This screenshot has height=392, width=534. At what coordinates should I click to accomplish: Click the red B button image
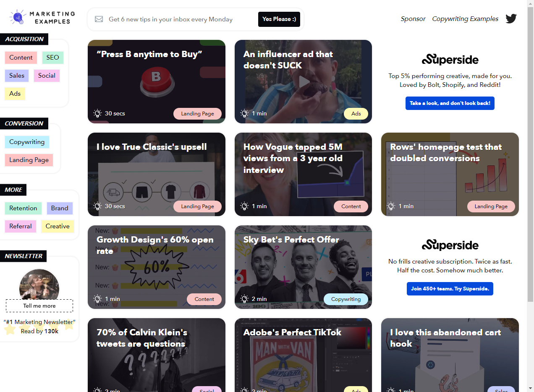[x=156, y=79]
